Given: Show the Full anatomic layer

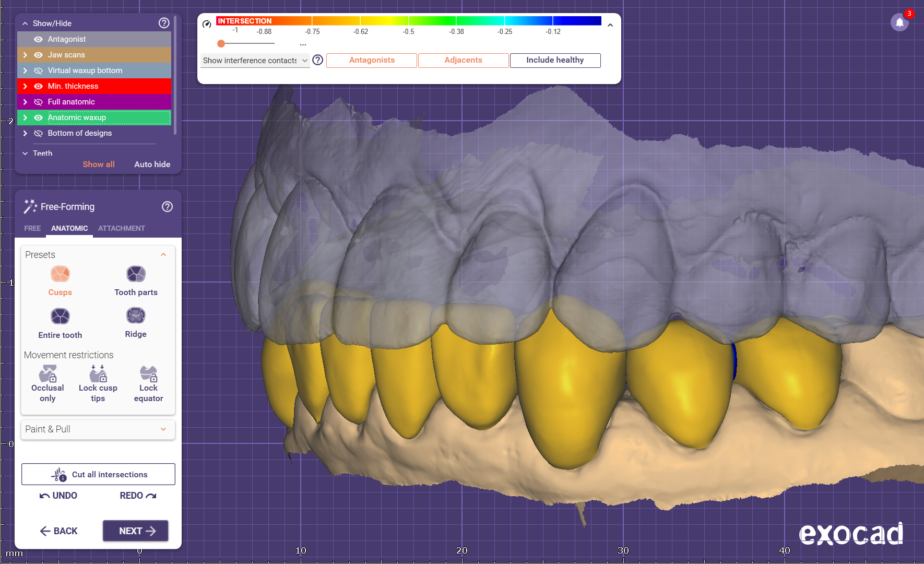Looking at the screenshot, I should [38, 102].
